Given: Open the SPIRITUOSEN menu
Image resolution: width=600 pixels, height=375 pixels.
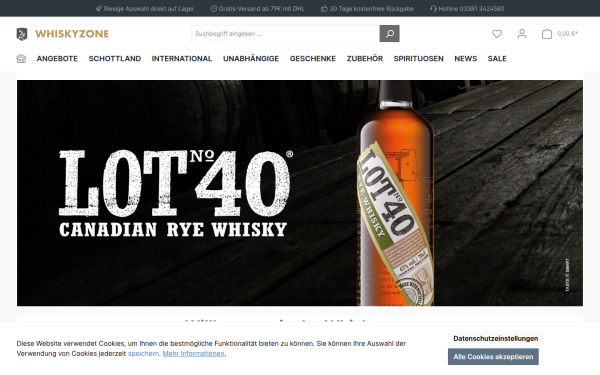Looking at the screenshot, I should coord(419,59).
